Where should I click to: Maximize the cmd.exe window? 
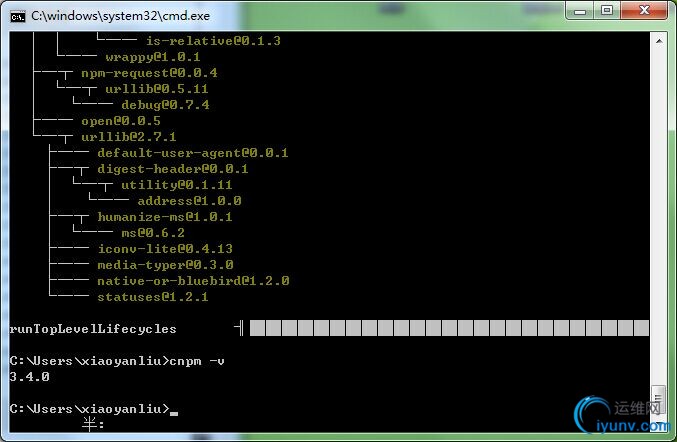coord(607,11)
